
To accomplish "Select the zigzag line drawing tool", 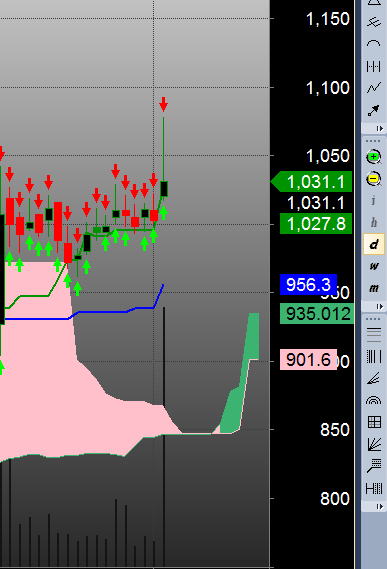I will (x=374, y=87).
